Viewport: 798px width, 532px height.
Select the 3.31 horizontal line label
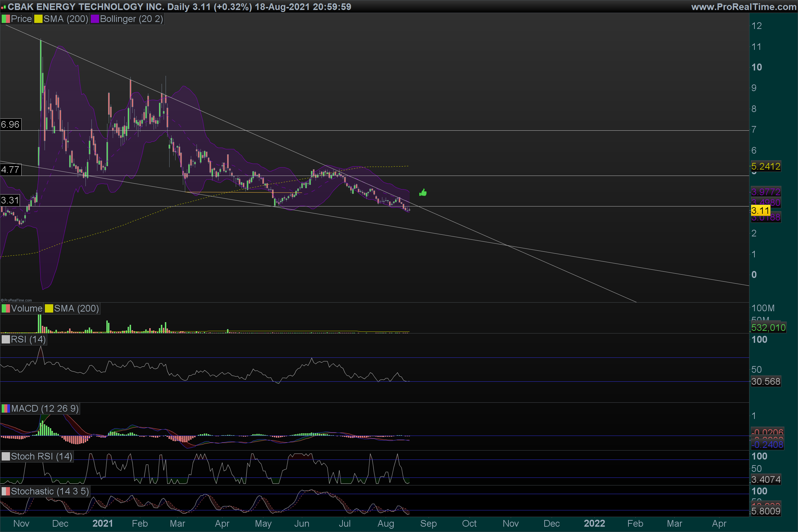[10, 200]
